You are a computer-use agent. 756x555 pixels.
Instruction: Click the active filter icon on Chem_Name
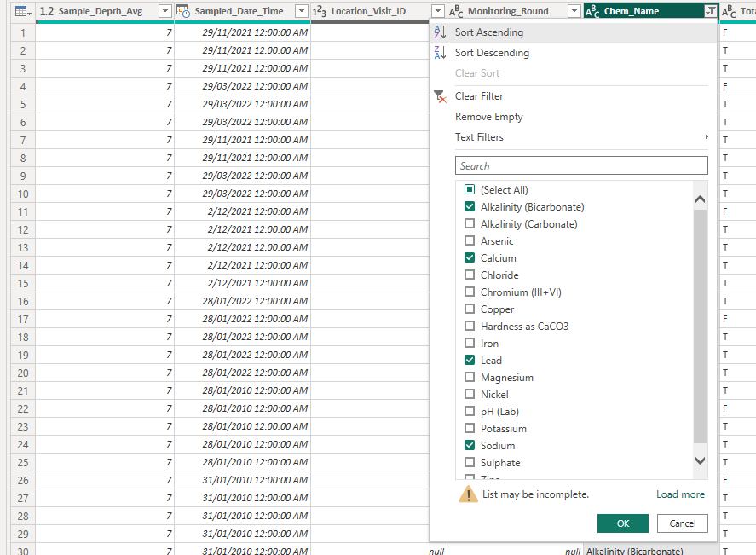pyautogui.click(x=710, y=11)
